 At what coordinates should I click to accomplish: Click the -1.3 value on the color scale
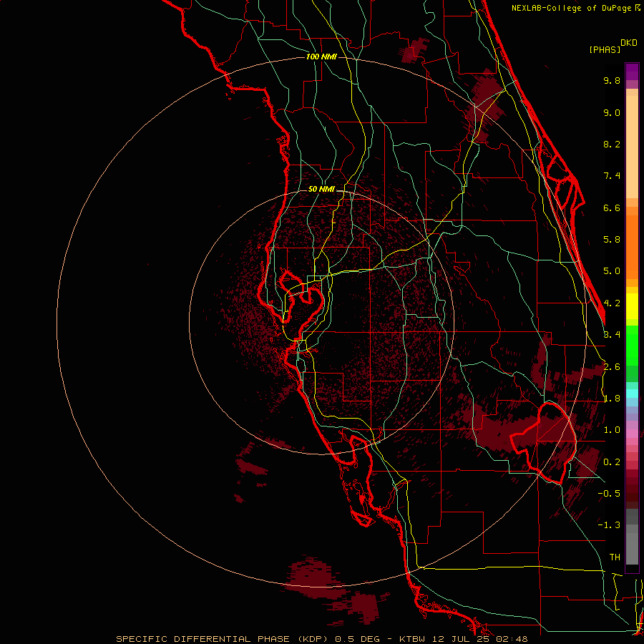609,525
